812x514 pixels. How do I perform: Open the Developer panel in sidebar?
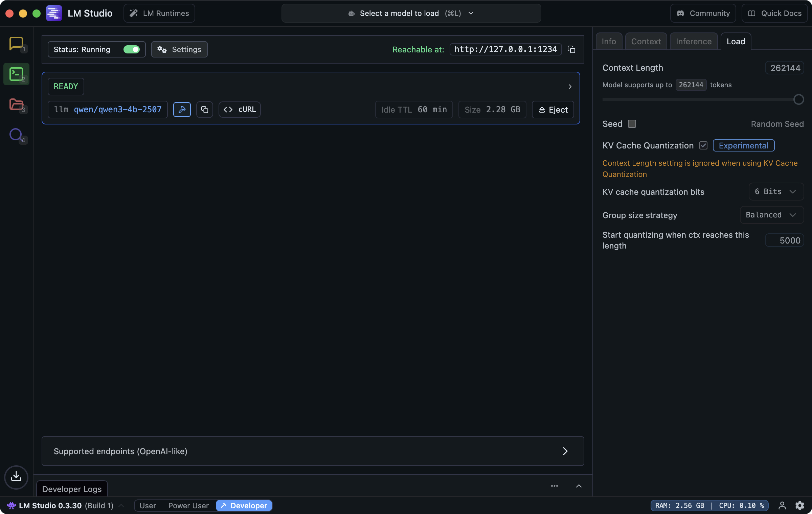[16, 74]
